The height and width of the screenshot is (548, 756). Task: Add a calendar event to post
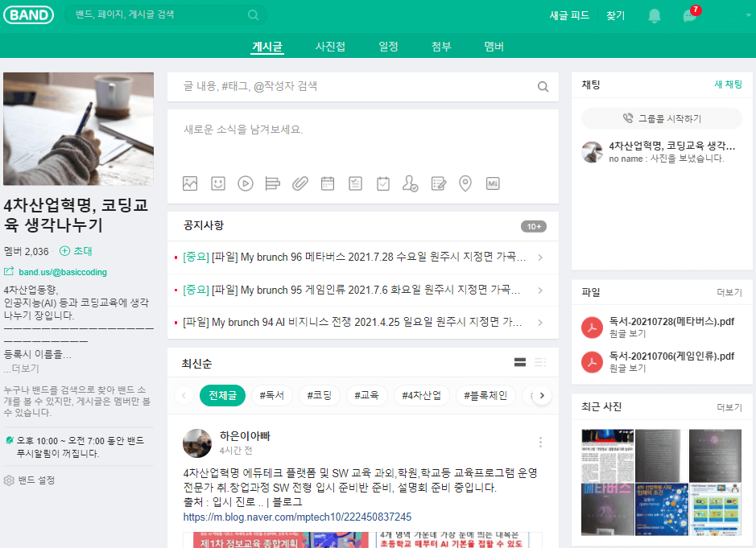(328, 183)
